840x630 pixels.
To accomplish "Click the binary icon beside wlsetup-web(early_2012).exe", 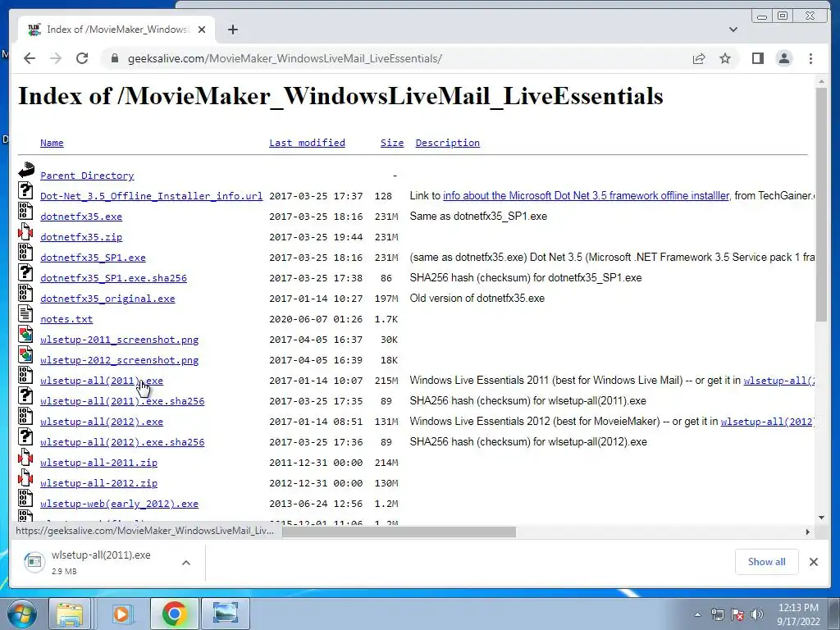I will 25,498.
